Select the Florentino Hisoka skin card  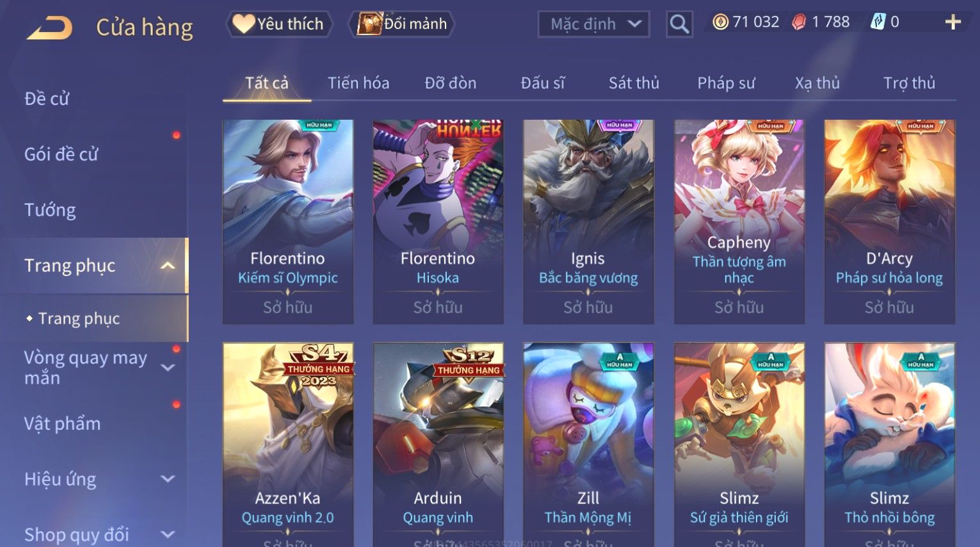click(438, 222)
